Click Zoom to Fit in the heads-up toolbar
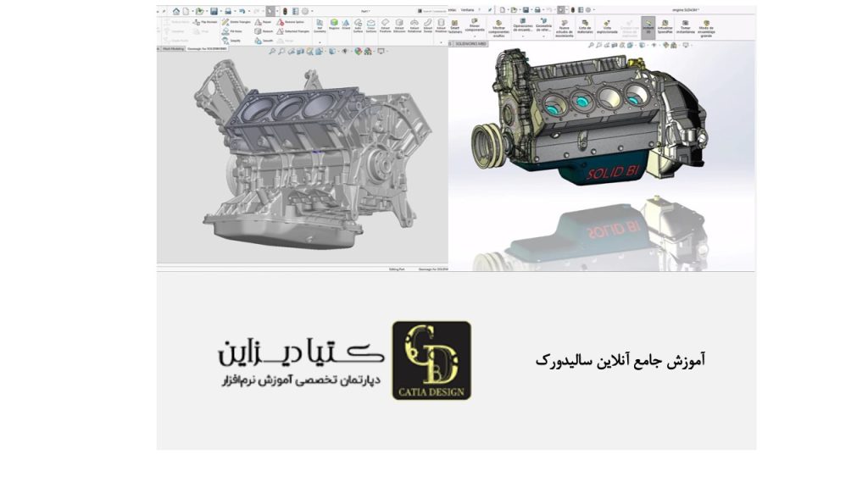The height and width of the screenshot is (488, 868). (x=273, y=51)
